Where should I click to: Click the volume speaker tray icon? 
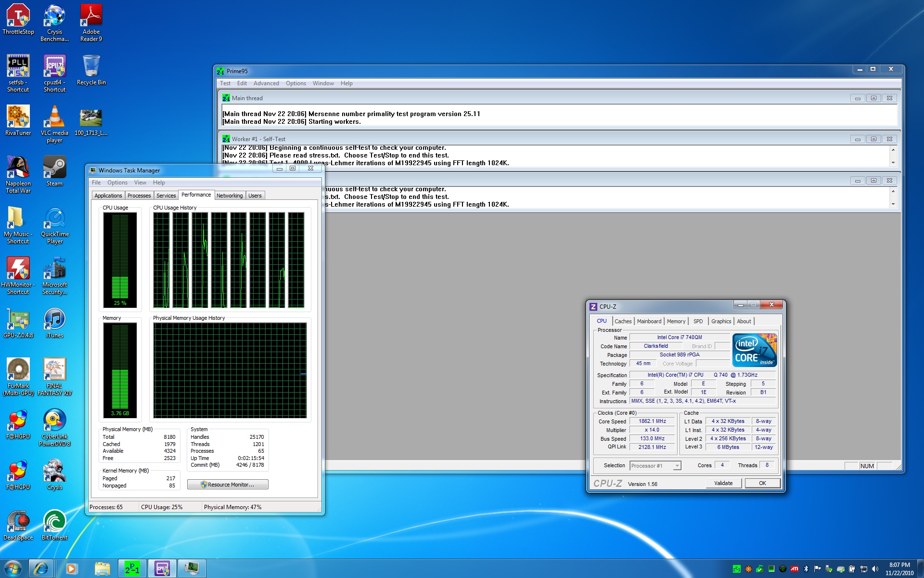click(x=875, y=569)
